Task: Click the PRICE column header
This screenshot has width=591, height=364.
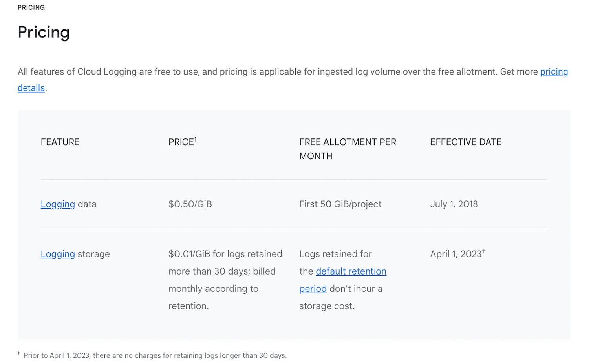Action: tap(180, 142)
